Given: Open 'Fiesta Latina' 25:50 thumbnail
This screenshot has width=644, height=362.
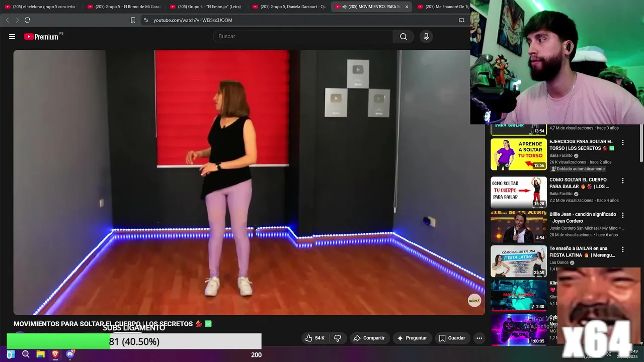Looking at the screenshot, I should coord(519,261).
